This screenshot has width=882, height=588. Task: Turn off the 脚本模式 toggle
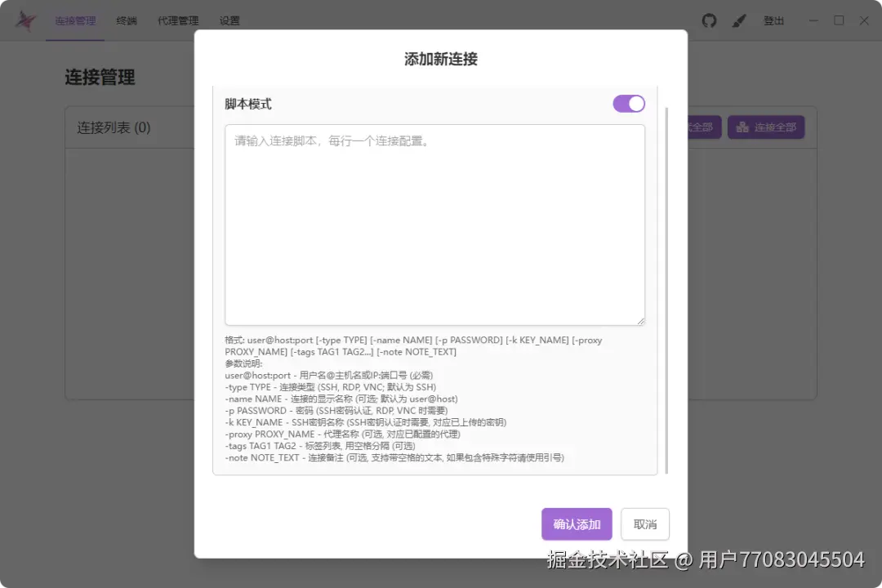tap(629, 104)
